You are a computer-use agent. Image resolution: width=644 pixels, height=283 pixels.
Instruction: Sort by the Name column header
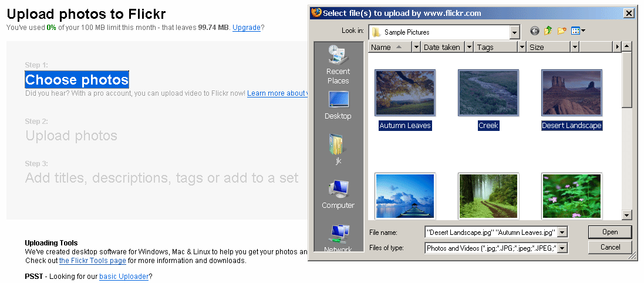(390, 47)
